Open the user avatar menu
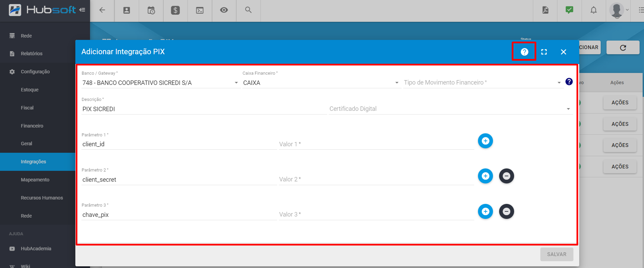The image size is (644, 268). click(x=619, y=10)
